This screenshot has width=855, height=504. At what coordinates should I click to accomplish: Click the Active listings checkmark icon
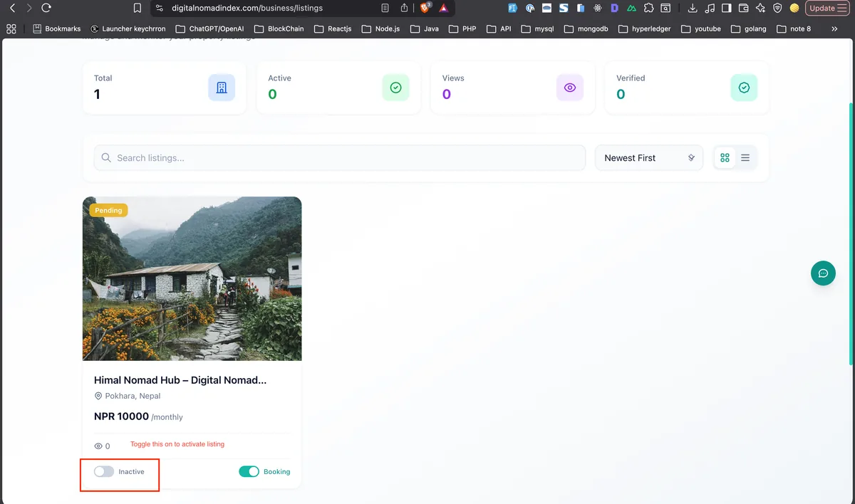pyautogui.click(x=395, y=87)
